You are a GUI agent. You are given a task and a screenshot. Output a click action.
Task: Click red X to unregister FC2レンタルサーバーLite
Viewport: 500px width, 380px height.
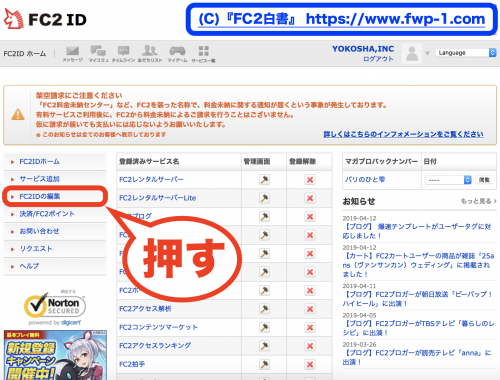point(310,198)
